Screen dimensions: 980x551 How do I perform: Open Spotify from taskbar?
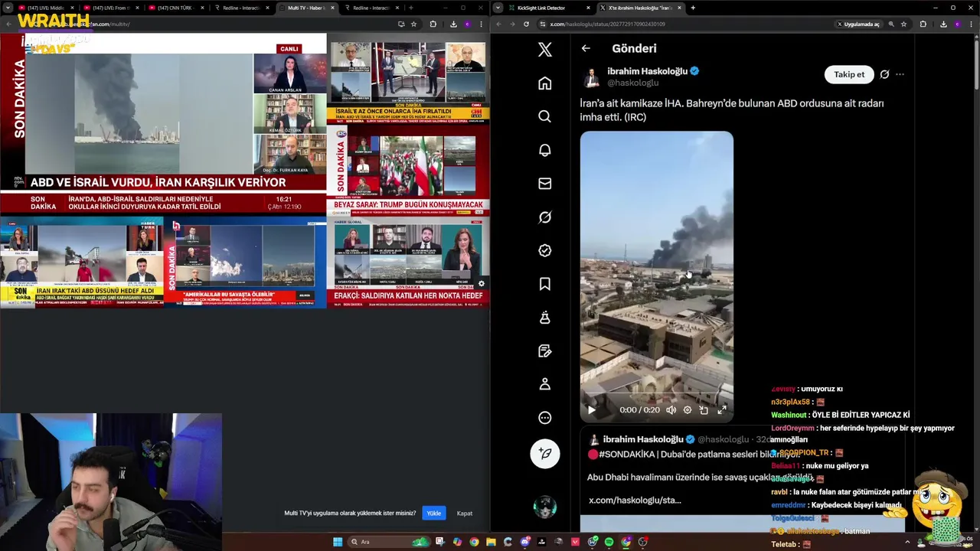(609, 542)
